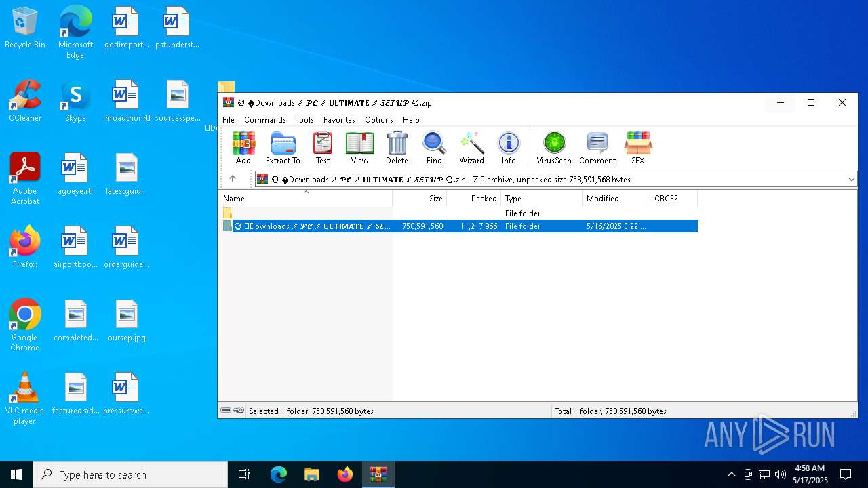Click the SFX toolbar icon
This screenshot has height=488, width=868.
(638, 148)
